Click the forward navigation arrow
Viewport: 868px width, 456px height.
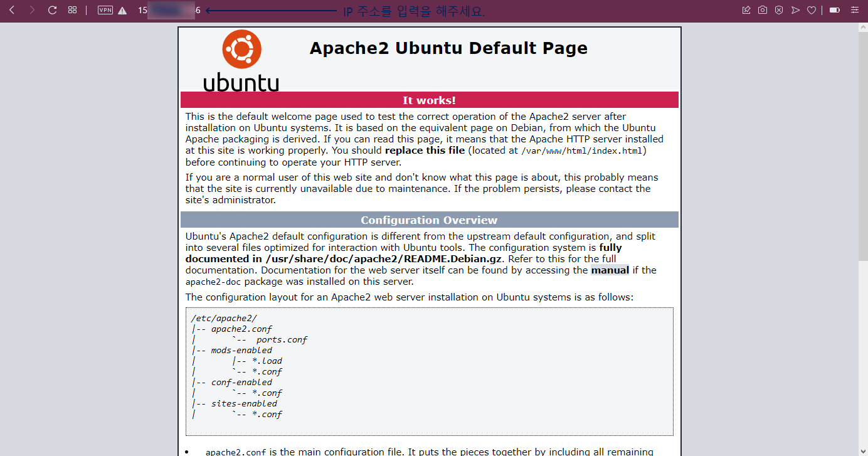click(32, 10)
